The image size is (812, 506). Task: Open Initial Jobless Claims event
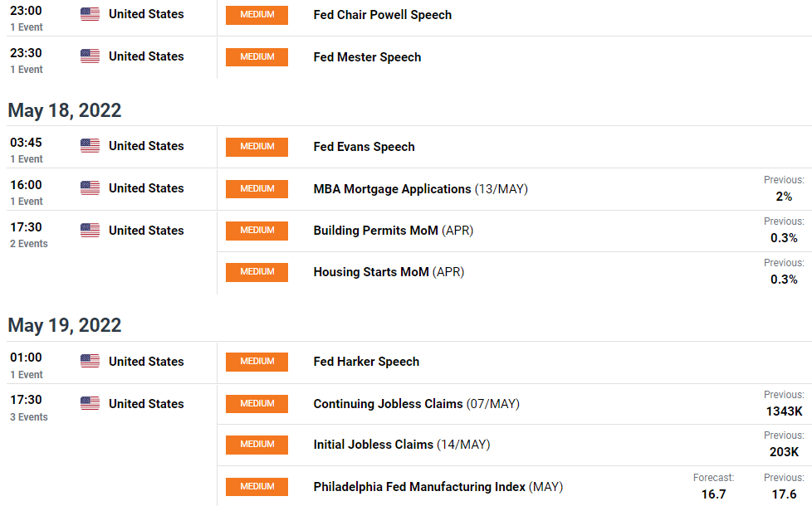point(401,445)
